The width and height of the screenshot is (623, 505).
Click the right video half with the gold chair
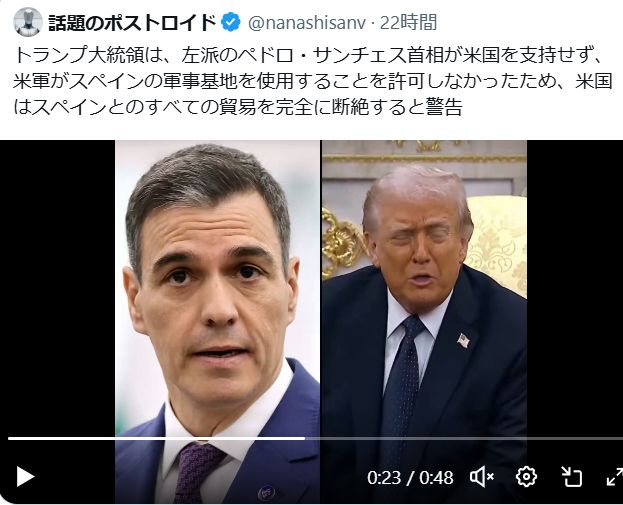tap(424, 322)
